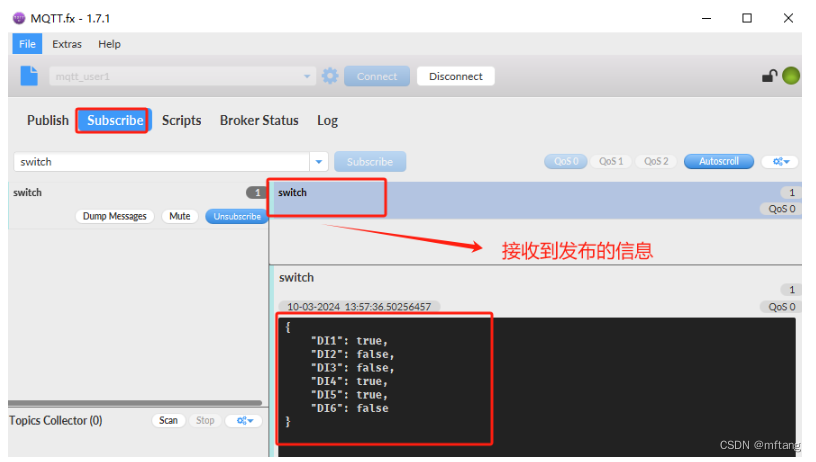Screen dimensions: 816x462
Task: Click the green connection status indicator
Action: pyautogui.click(x=791, y=76)
